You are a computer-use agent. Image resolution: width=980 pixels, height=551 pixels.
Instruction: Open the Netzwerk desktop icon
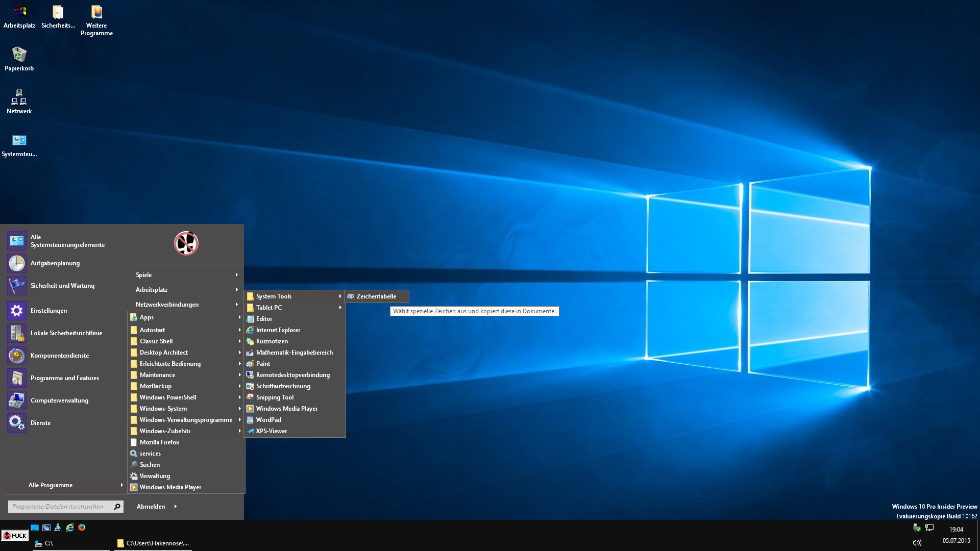(19, 97)
